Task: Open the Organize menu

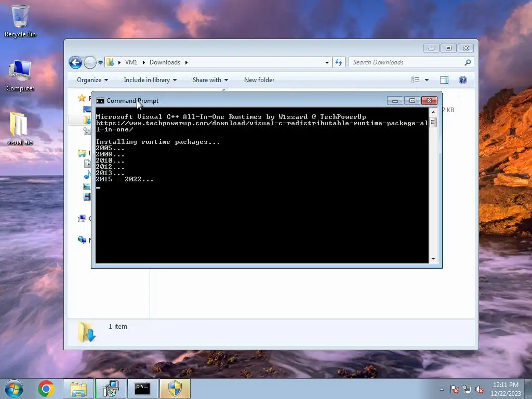Action: pos(92,80)
